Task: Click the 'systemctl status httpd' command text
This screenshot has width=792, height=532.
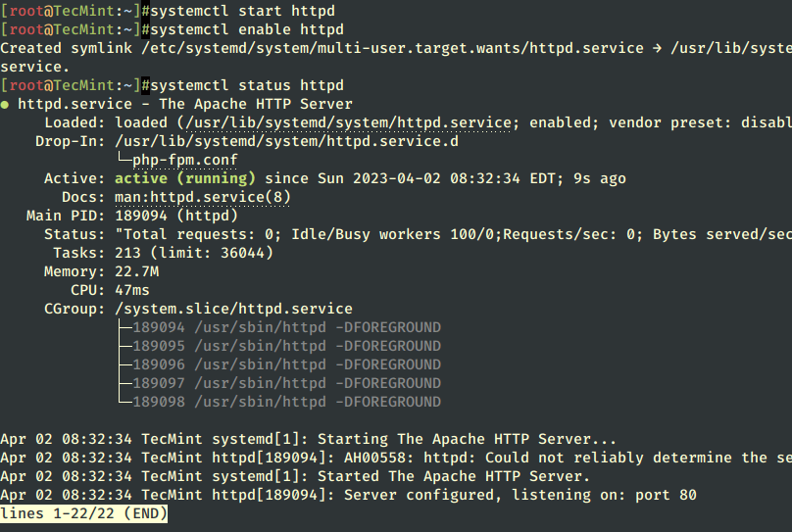Action: [x=247, y=86]
